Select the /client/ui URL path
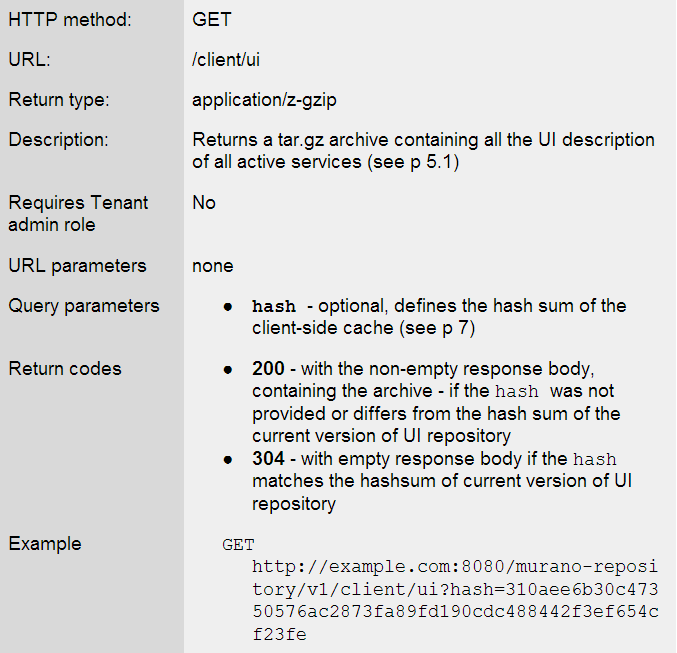This screenshot has height=653, width=677. [225, 60]
